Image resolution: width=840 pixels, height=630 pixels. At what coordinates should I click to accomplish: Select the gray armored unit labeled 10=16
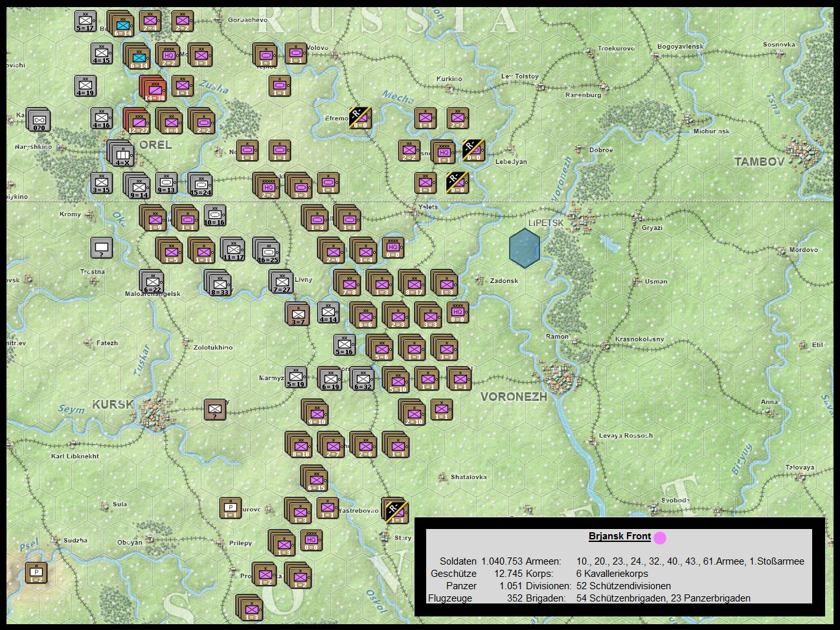click(215, 216)
